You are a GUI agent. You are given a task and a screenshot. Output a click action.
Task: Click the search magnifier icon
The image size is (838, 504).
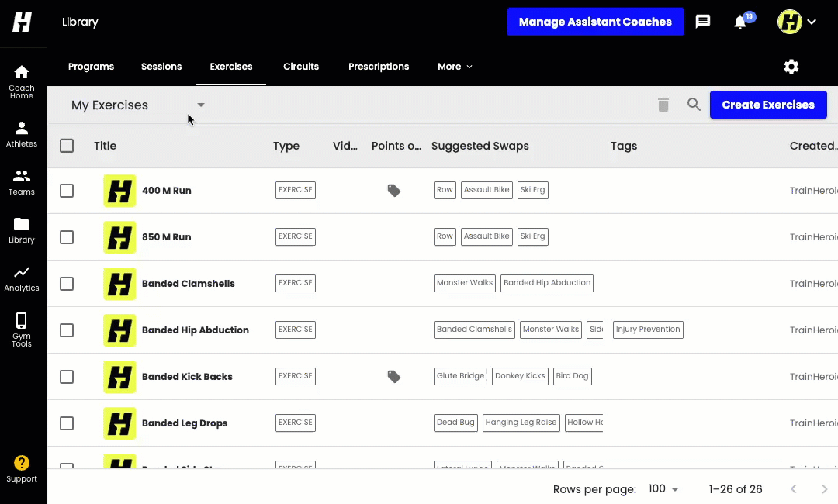point(694,104)
